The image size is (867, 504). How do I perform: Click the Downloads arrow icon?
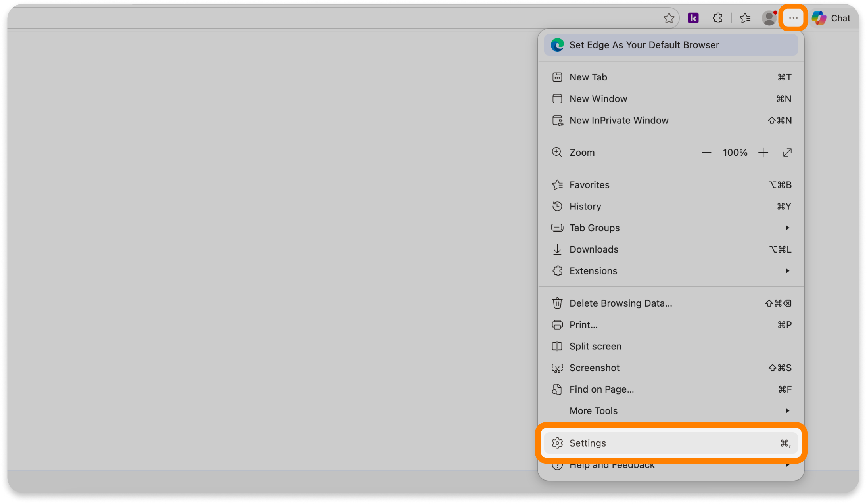coord(557,249)
